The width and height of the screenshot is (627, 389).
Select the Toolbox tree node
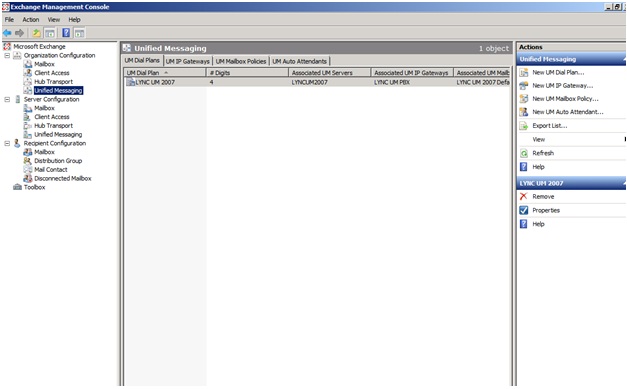34,187
